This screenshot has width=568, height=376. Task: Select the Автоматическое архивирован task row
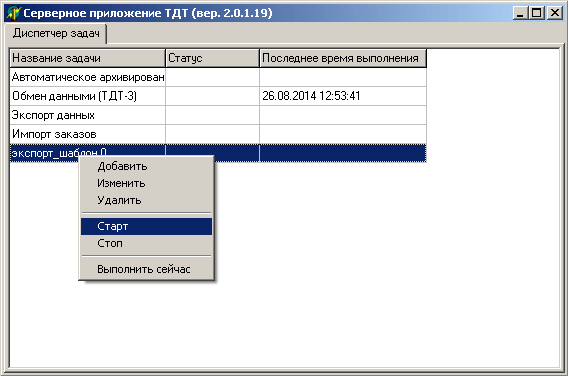coord(218,77)
